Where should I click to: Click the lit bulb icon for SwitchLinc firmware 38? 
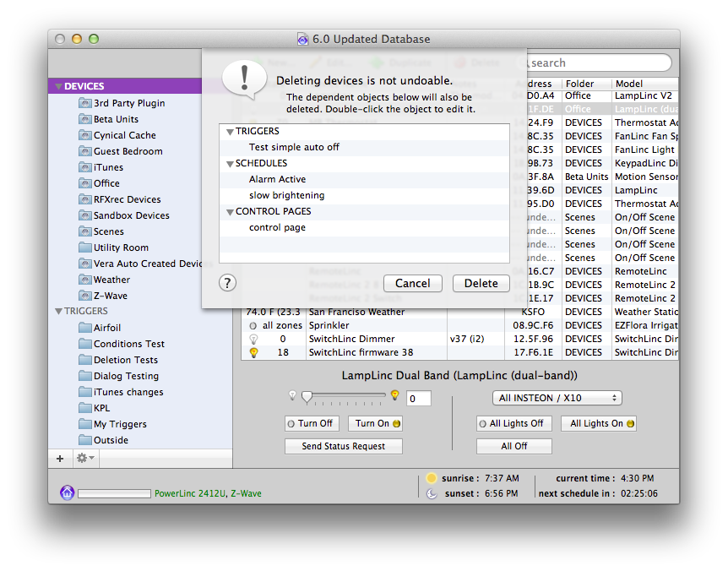[253, 352]
